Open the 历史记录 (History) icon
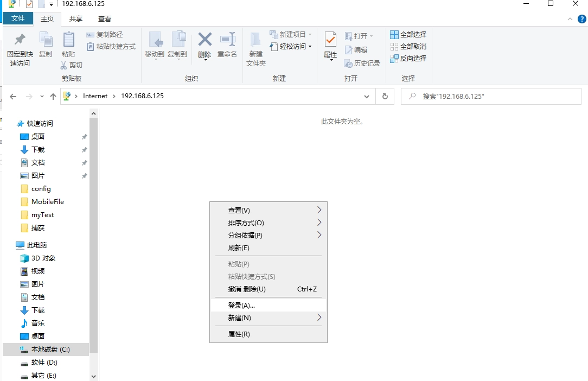This screenshot has height=381, width=588. (349, 63)
